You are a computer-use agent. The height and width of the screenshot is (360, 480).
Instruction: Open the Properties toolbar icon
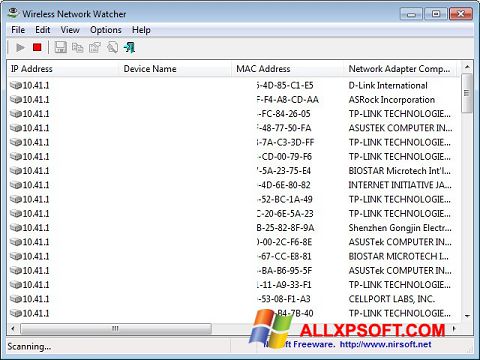pyautogui.click(x=95, y=48)
